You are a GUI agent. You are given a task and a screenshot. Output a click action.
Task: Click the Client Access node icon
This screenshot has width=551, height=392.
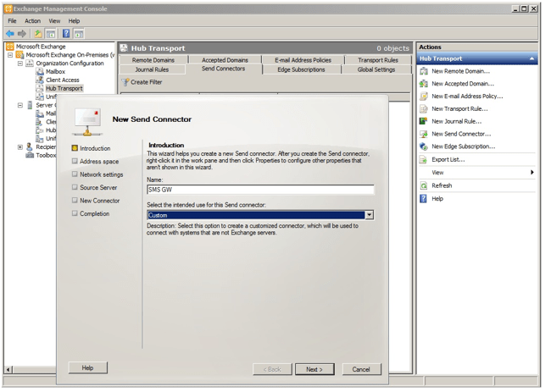click(40, 80)
